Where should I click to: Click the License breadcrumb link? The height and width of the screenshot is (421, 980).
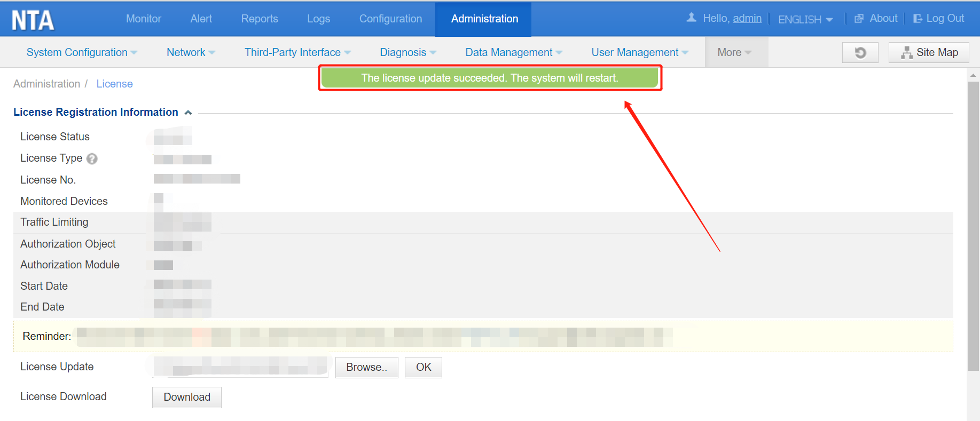pyautogui.click(x=114, y=84)
